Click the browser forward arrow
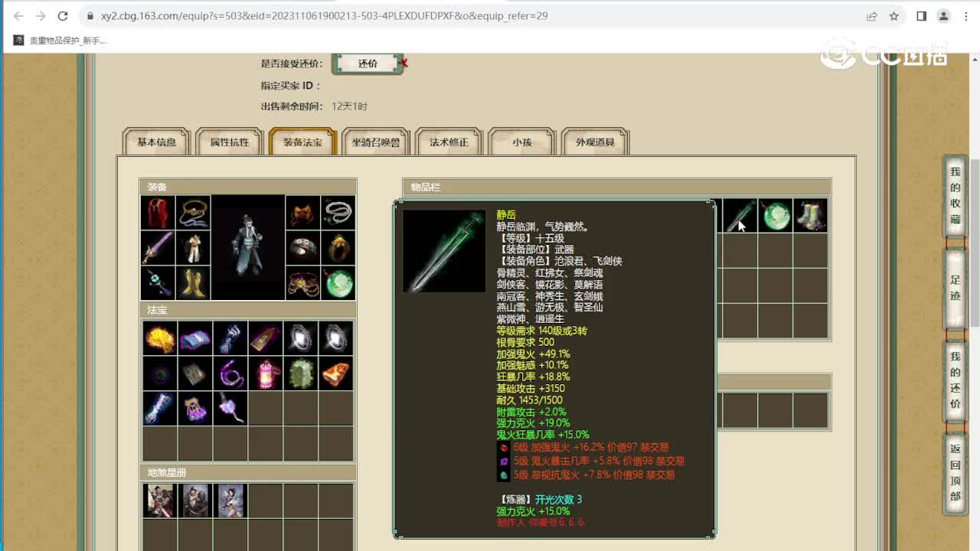 tap(41, 15)
